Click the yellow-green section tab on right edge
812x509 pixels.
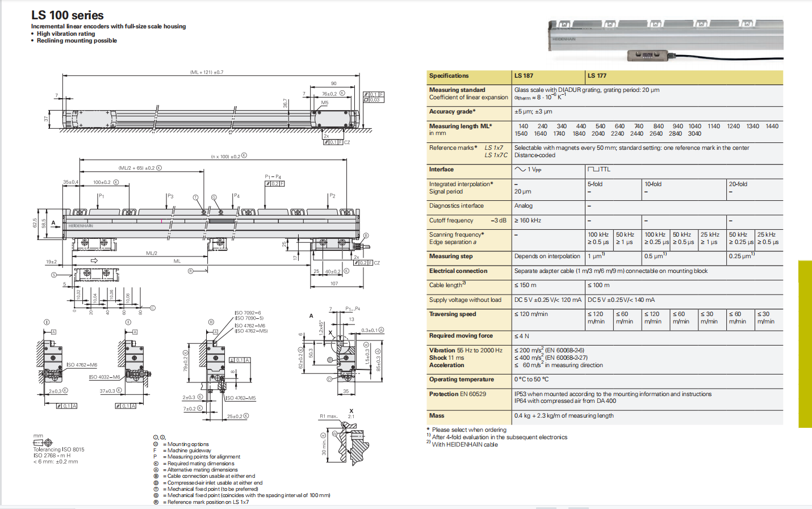[x=805, y=343]
